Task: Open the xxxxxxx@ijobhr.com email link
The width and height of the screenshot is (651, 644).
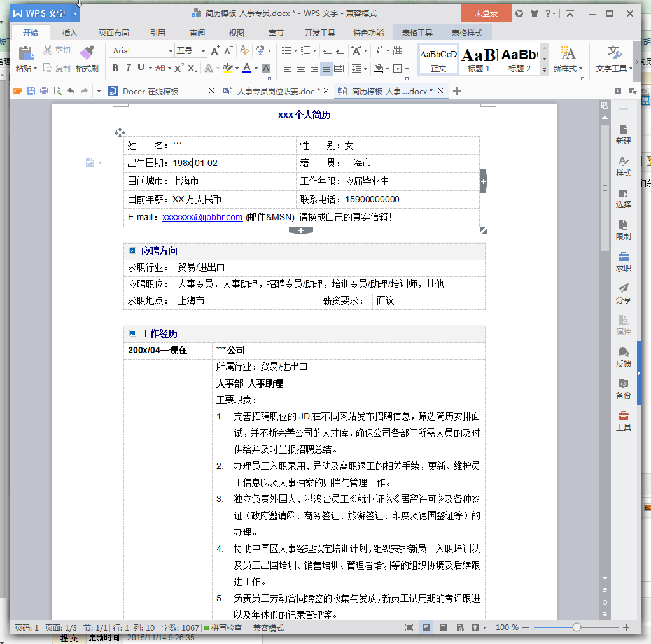Action: pyautogui.click(x=202, y=217)
